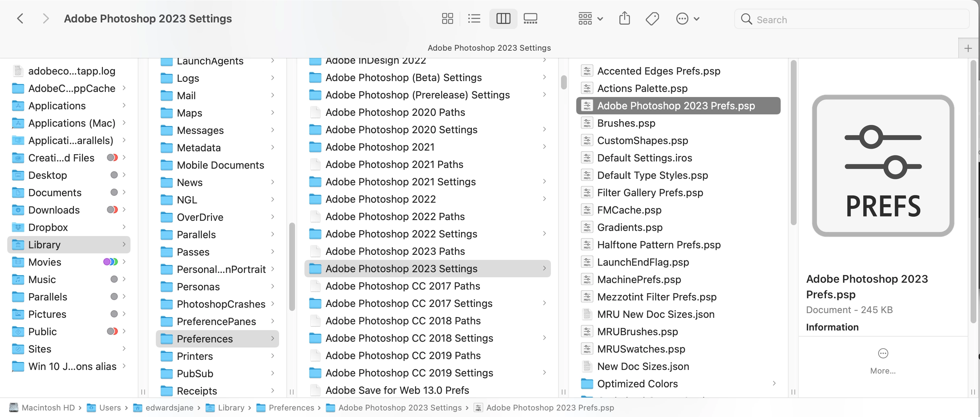Click the Tags toolbar icon
Viewport: 980px width, 417px height.
(652, 18)
